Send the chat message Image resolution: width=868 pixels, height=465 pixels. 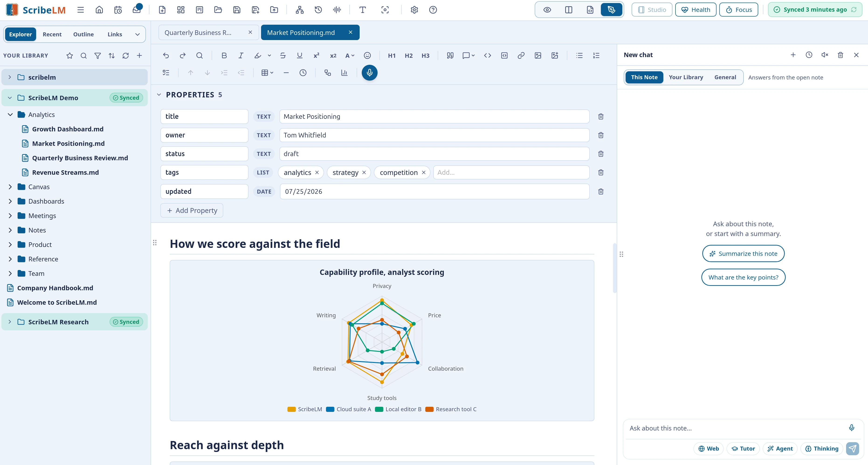coord(853,448)
